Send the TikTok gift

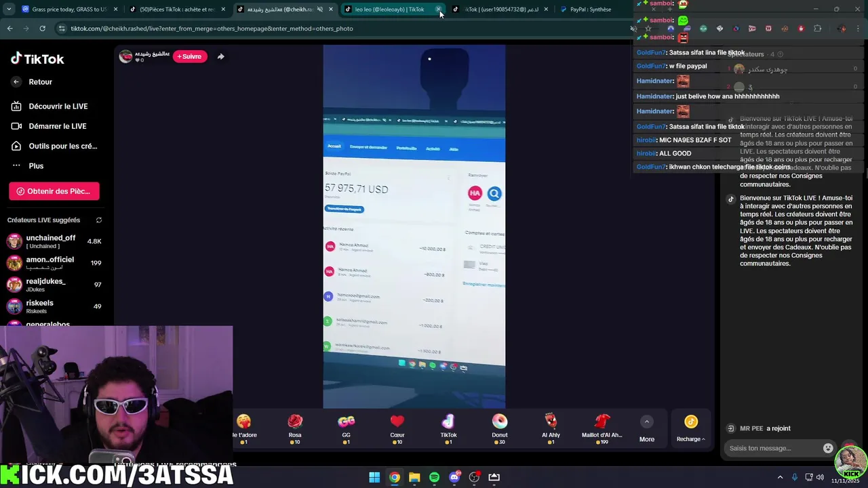(x=448, y=429)
